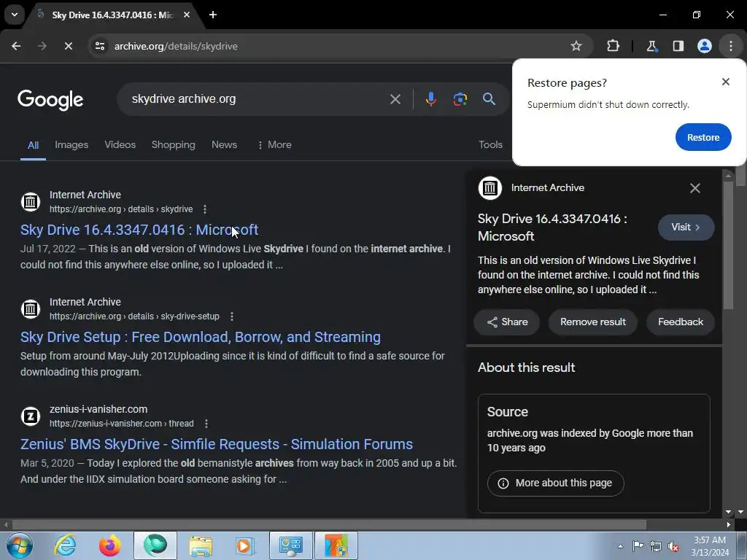
Task: Open Windows Media Player from taskbar
Action: point(245,545)
